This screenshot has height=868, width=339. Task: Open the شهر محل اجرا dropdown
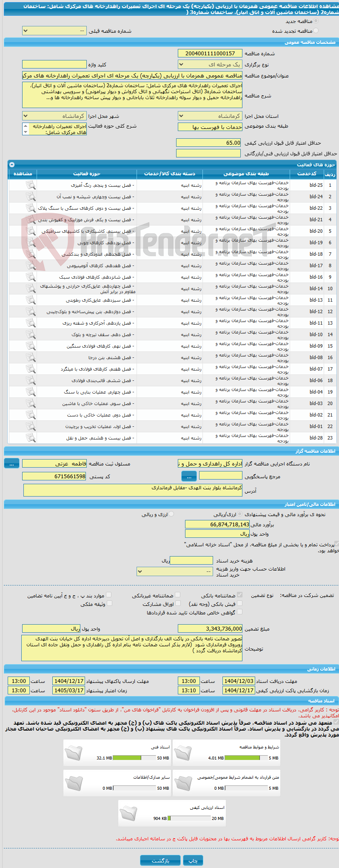(54, 116)
